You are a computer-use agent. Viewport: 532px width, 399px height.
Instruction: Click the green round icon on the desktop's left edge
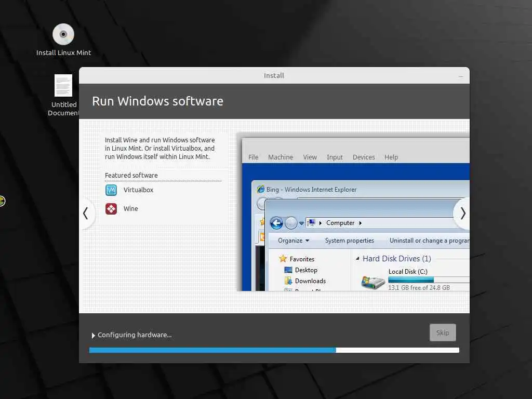[x=2, y=201]
